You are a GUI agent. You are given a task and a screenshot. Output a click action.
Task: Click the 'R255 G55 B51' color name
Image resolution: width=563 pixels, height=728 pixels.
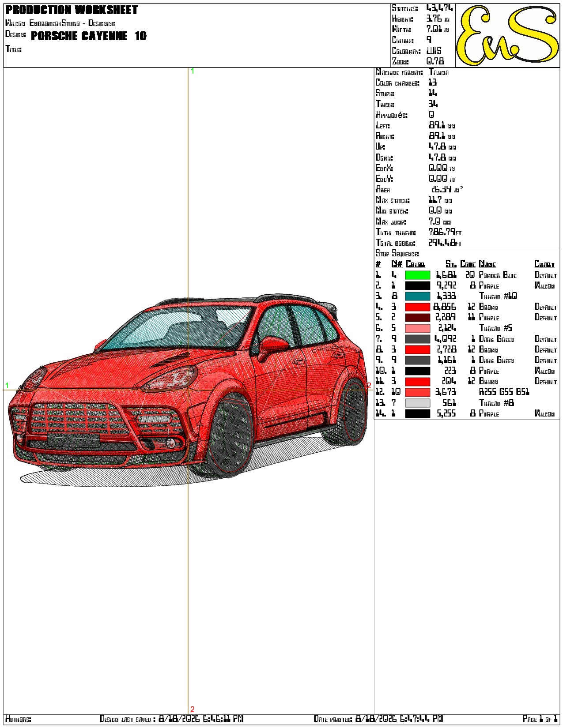[x=504, y=392]
